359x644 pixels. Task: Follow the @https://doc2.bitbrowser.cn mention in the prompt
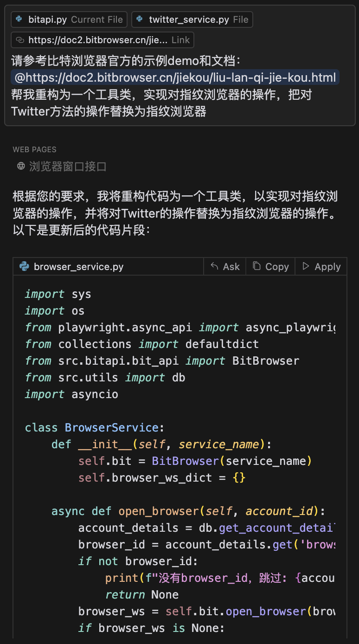[x=175, y=77]
